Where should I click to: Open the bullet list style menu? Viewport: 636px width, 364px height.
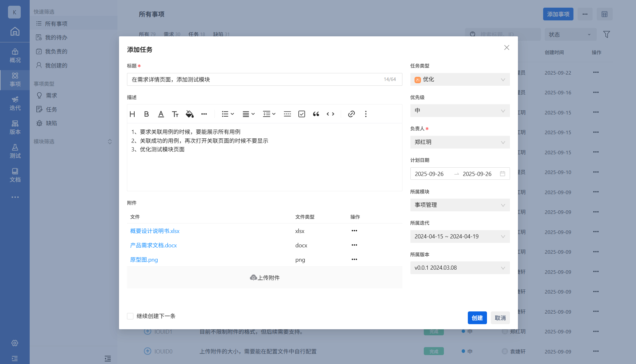point(228,114)
